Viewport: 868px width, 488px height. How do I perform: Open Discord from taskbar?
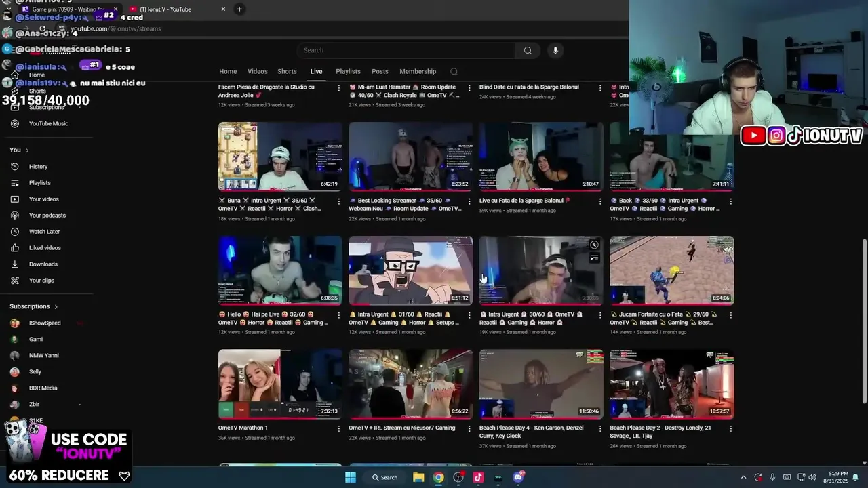point(518,477)
